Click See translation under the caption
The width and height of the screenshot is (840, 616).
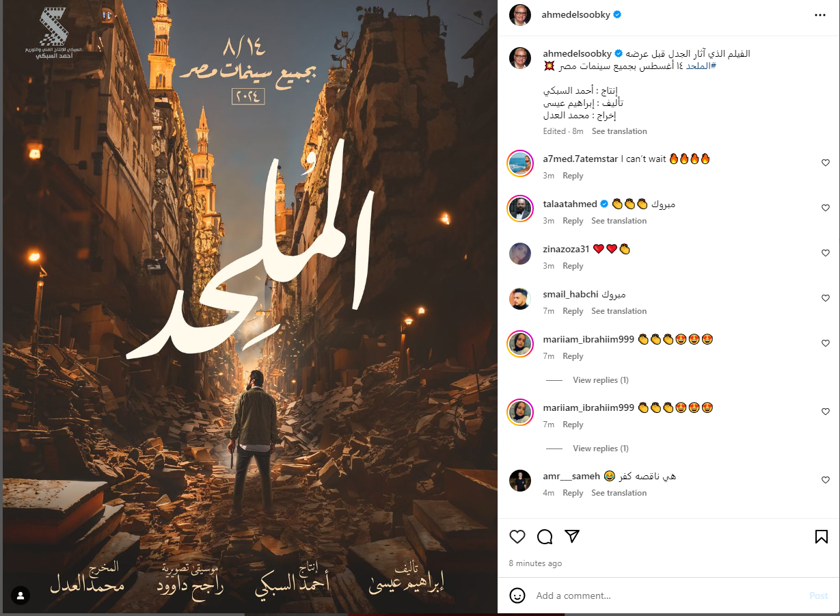(619, 131)
